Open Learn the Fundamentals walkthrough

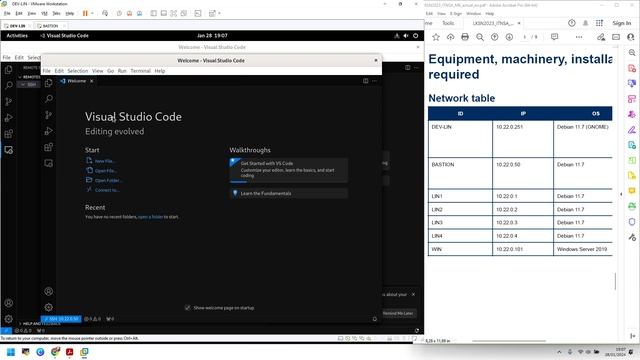[x=289, y=193]
